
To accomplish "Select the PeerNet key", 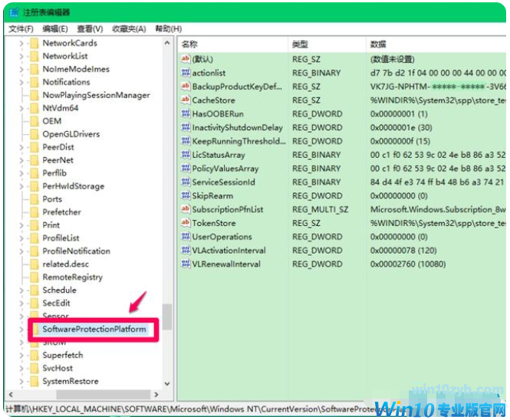I will tap(58, 160).
